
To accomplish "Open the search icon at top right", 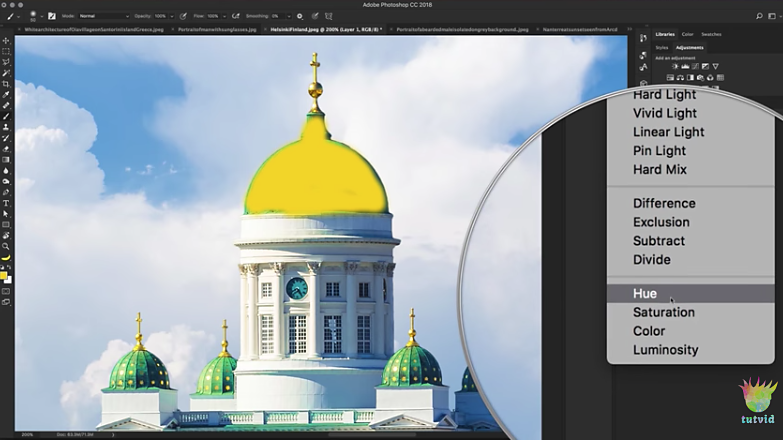I will coord(759,16).
